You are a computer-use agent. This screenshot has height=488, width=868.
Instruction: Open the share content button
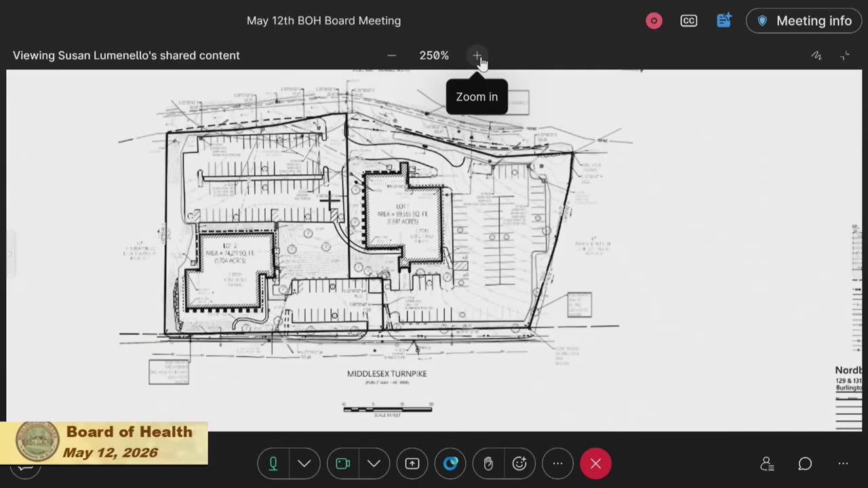click(x=412, y=464)
